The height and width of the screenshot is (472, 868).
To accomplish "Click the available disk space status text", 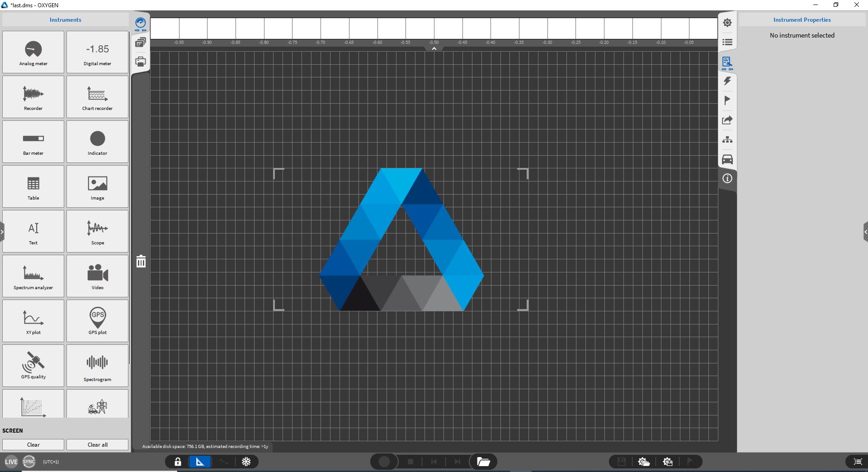I will click(x=205, y=447).
